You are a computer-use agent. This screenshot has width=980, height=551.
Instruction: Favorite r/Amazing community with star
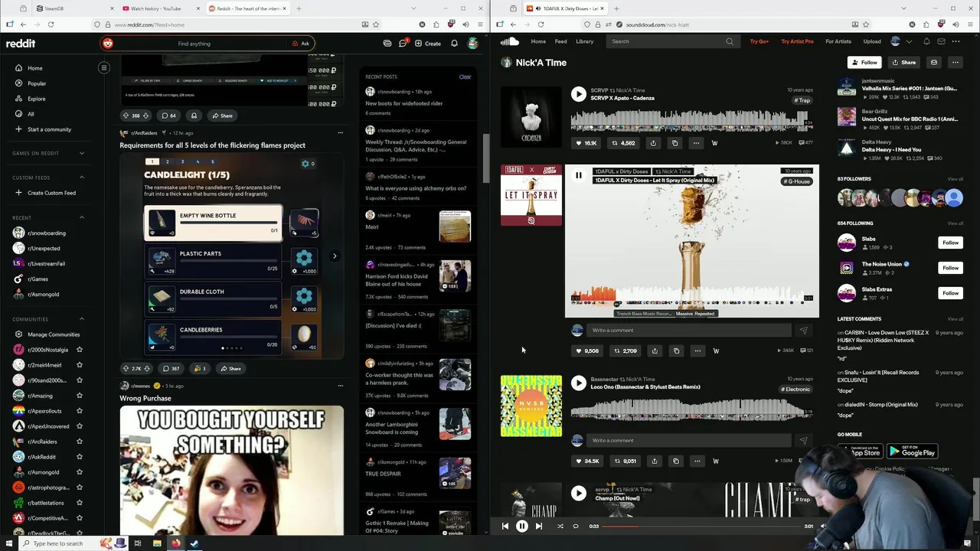pos(80,396)
